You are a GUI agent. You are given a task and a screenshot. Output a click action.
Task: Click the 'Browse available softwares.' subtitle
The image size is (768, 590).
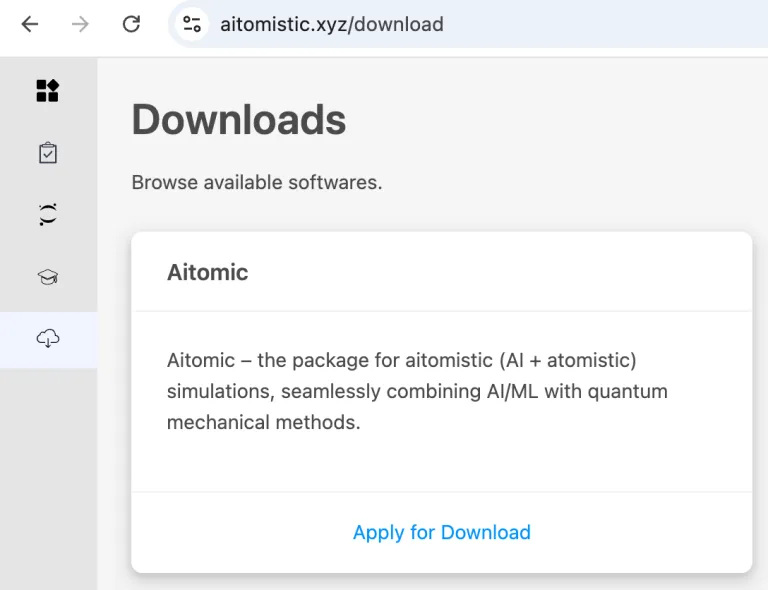pyautogui.click(x=257, y=183)
